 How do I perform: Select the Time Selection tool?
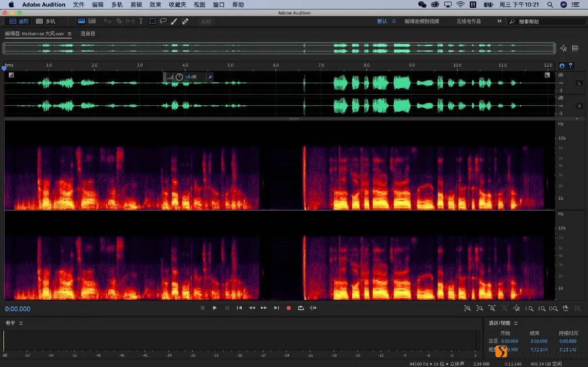(x=141, y=22)
